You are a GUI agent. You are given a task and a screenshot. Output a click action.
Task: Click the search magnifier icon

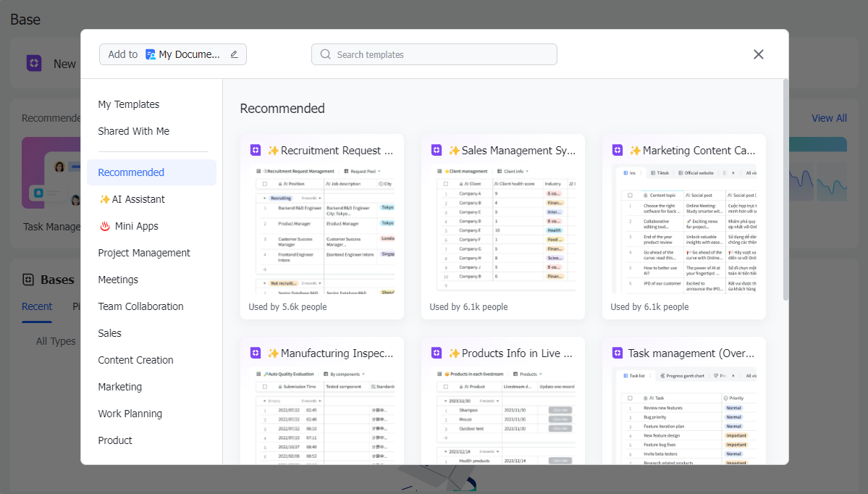[x=326, y=54]
